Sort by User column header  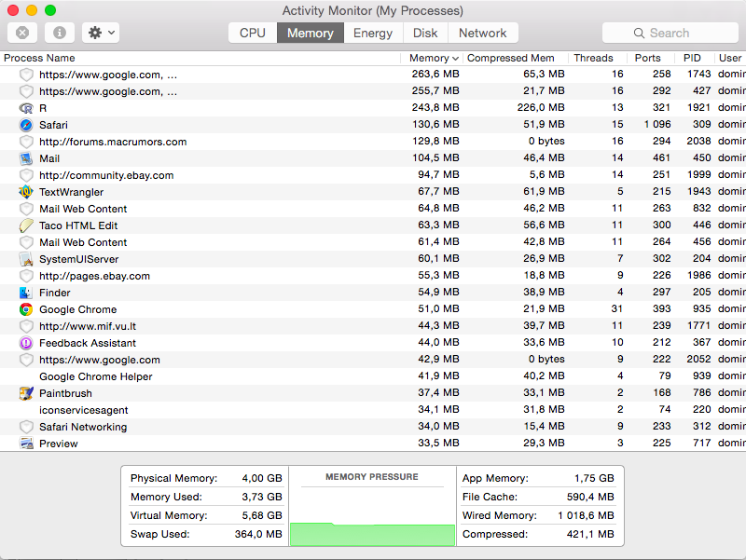click(x=730, y=58)
